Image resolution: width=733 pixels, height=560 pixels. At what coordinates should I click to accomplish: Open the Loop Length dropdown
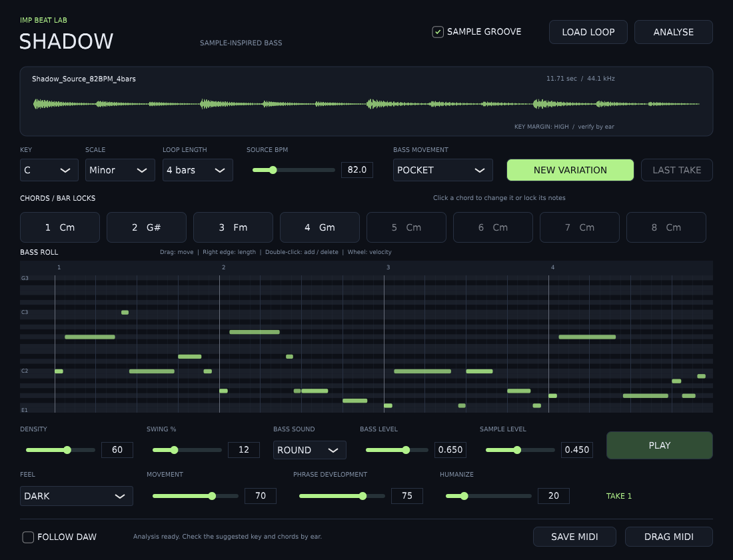click(x=197, y=170)
